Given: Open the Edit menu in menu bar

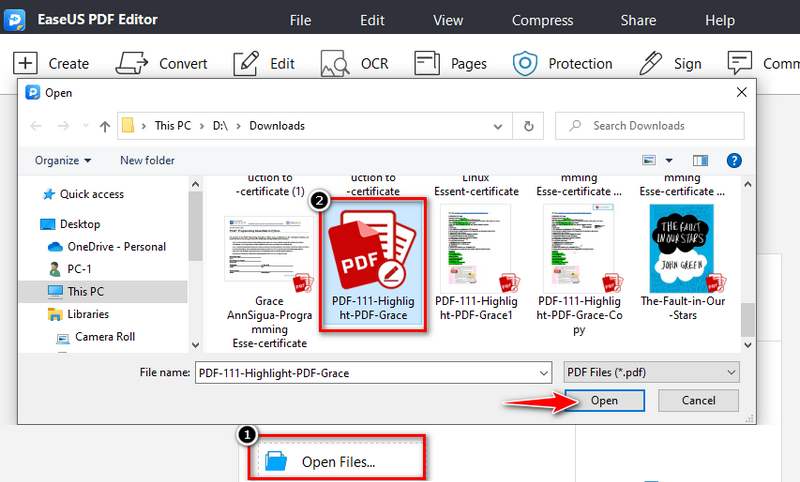Looking at the screenshot, I should point(372,20).
